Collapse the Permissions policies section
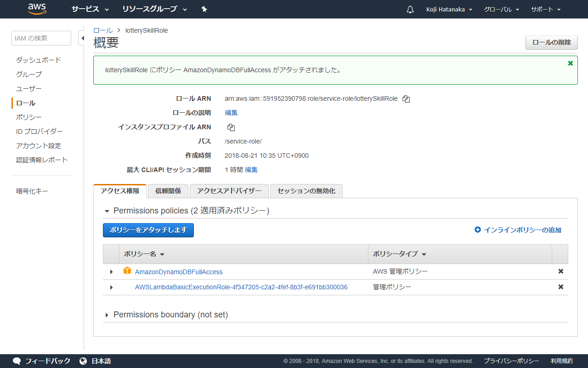The width and height of the screenshot is (588, 368). point(107,211)
